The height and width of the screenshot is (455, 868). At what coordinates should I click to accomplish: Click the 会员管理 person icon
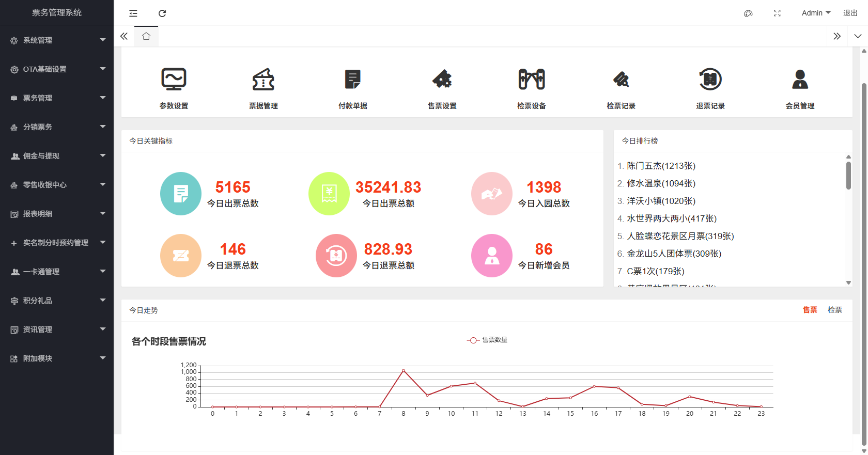(x=799, y=80)
